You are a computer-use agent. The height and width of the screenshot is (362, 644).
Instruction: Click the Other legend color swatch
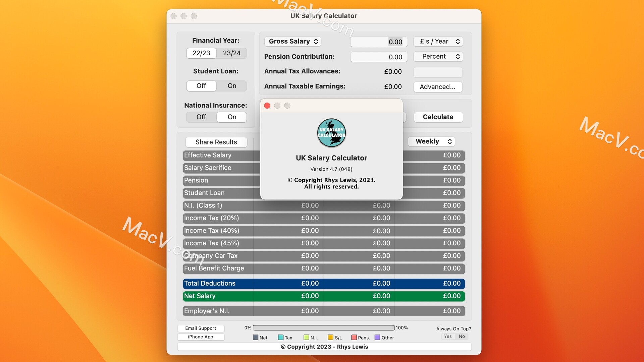point(377,338)
